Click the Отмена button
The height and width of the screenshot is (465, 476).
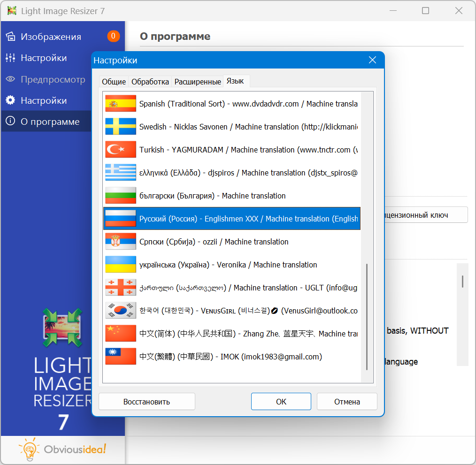[347, 402]
